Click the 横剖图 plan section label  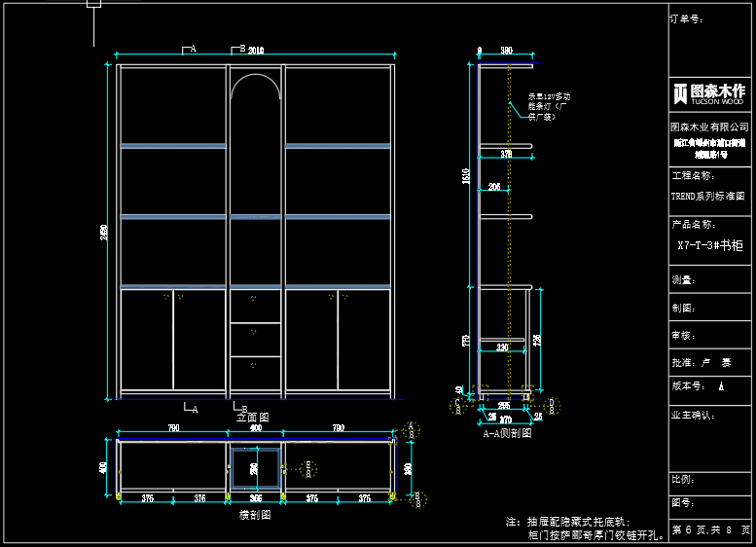pos(255,515)
